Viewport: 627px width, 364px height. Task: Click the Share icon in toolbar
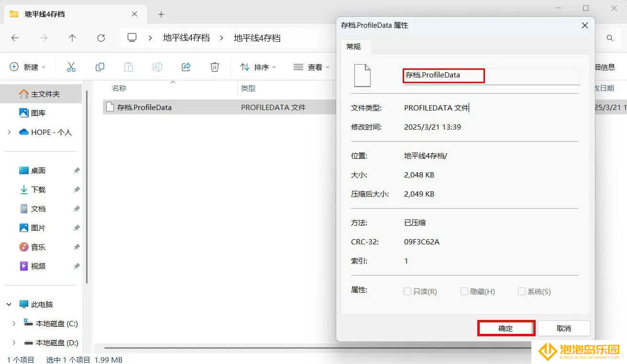click(x=186, y=67)
